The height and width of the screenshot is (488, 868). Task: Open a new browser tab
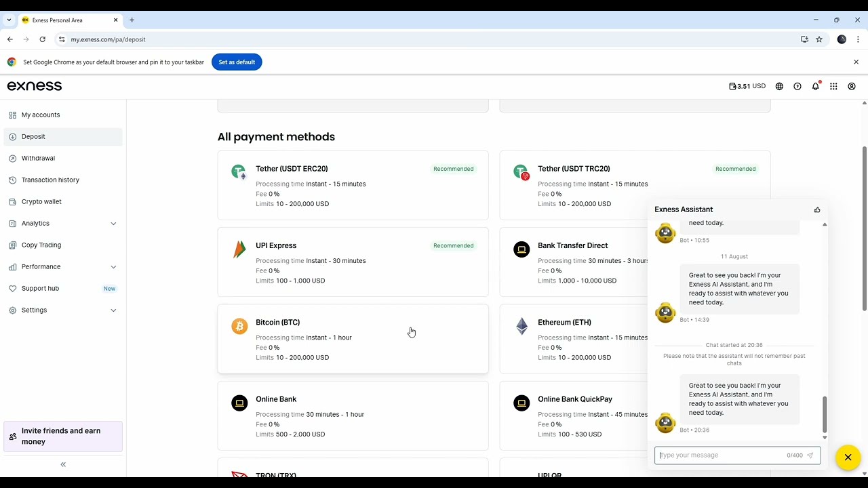132,20
